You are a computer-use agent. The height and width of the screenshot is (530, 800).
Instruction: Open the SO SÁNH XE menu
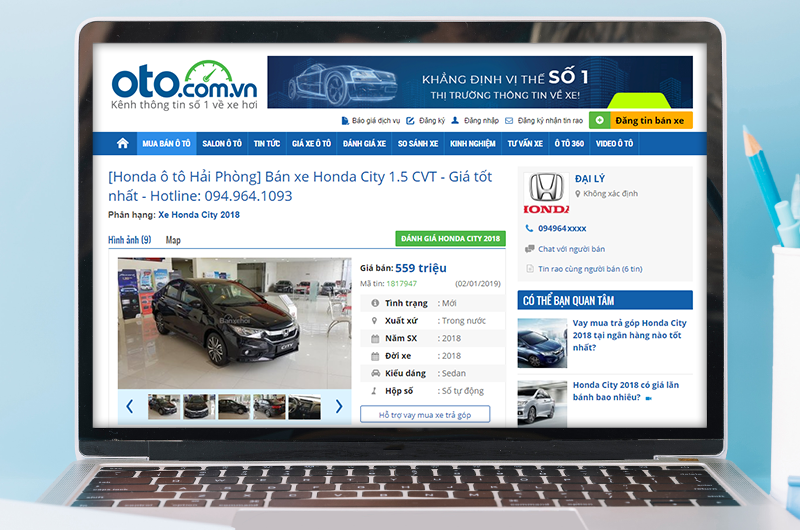(418, 144)
